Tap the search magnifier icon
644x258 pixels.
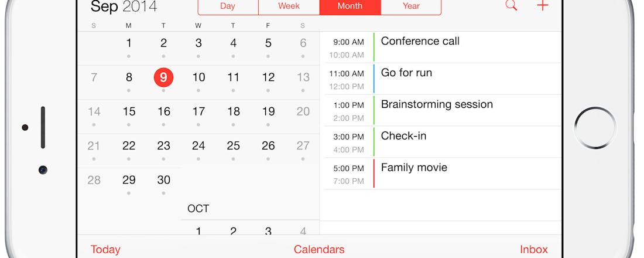pyautogui.click(x=511, y=5)
